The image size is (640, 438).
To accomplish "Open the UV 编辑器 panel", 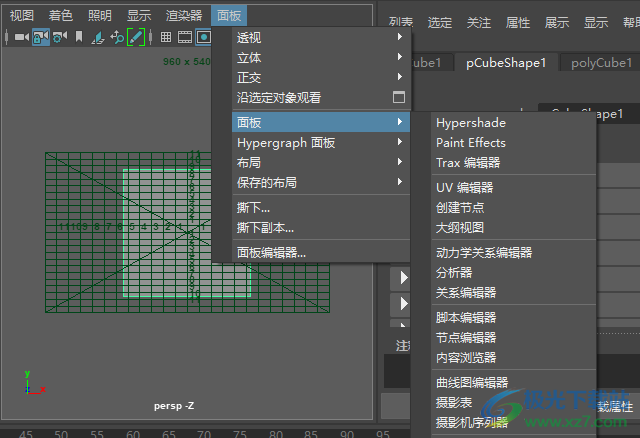I will pyautogui.click(x=513, y=188).
